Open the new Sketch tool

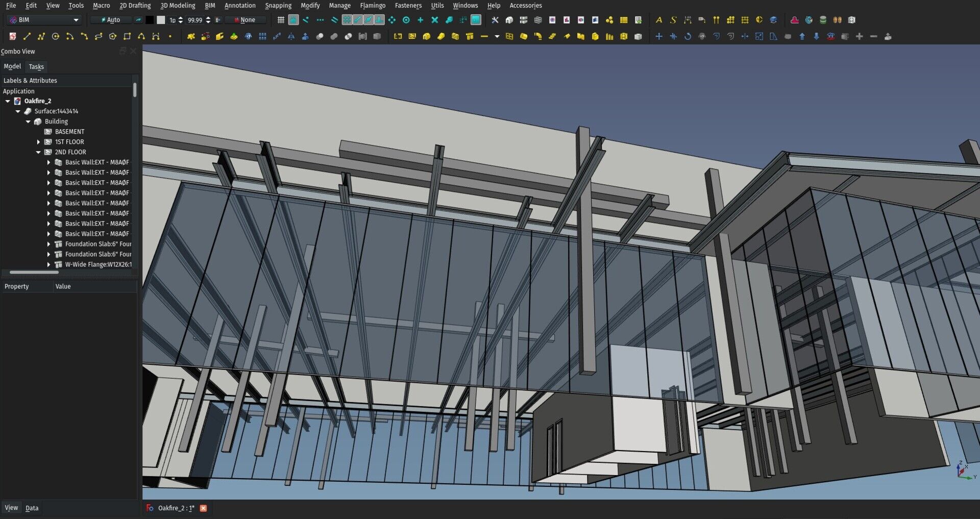pyautogui.click(x=13, y=36)
